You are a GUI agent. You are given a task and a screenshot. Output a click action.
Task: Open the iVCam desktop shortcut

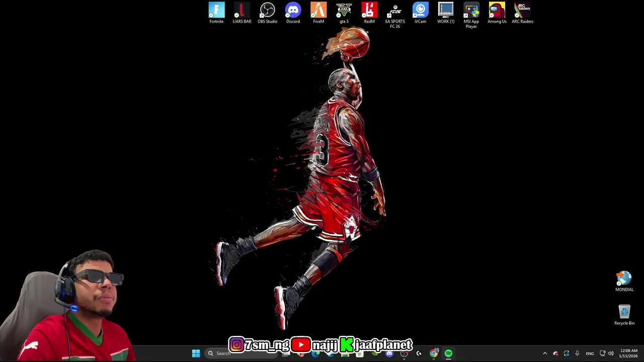(420, 13)
